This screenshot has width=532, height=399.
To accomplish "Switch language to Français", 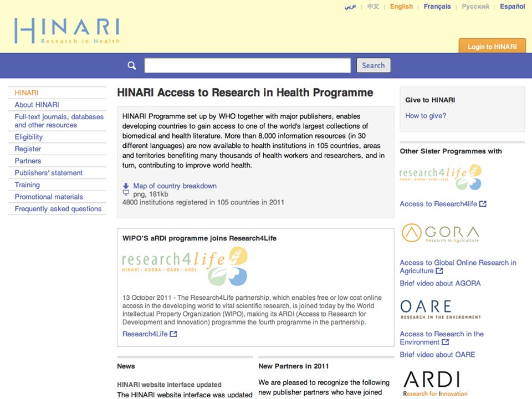I will pyautogui.click(x=437, y=7).
